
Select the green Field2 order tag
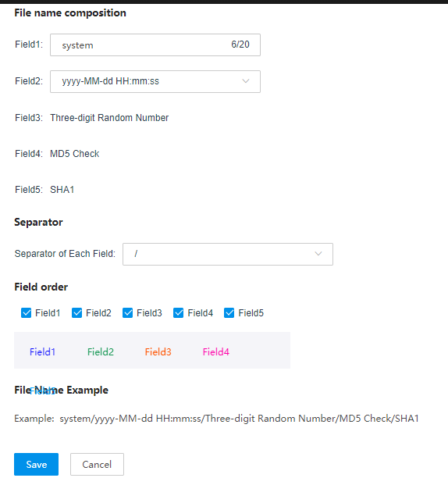point(101,351)
